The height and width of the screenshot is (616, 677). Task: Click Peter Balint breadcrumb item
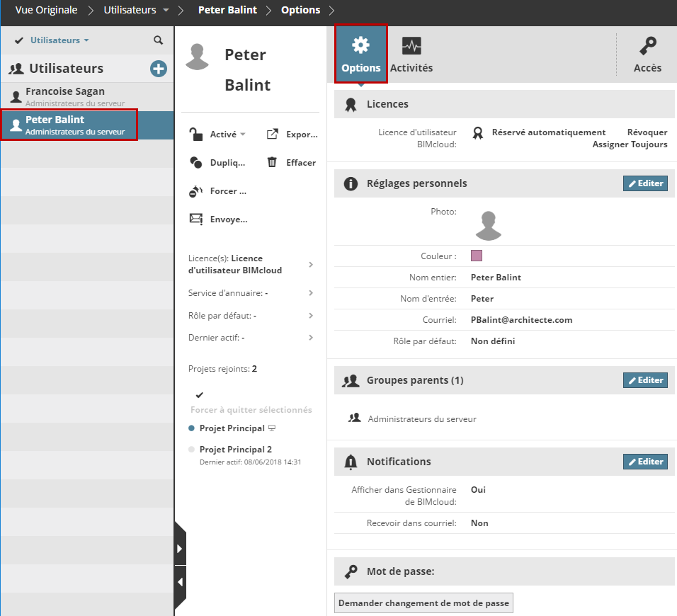227,10
